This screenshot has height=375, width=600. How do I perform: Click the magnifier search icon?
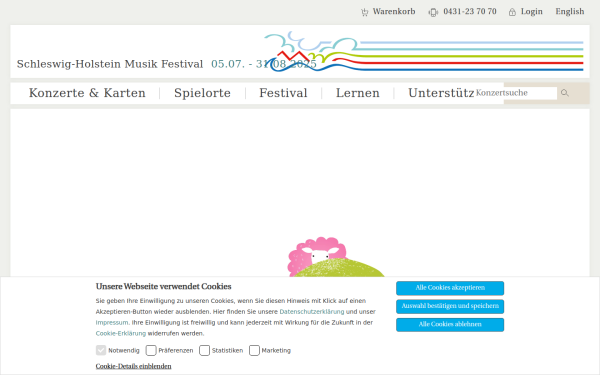[565, 93]
